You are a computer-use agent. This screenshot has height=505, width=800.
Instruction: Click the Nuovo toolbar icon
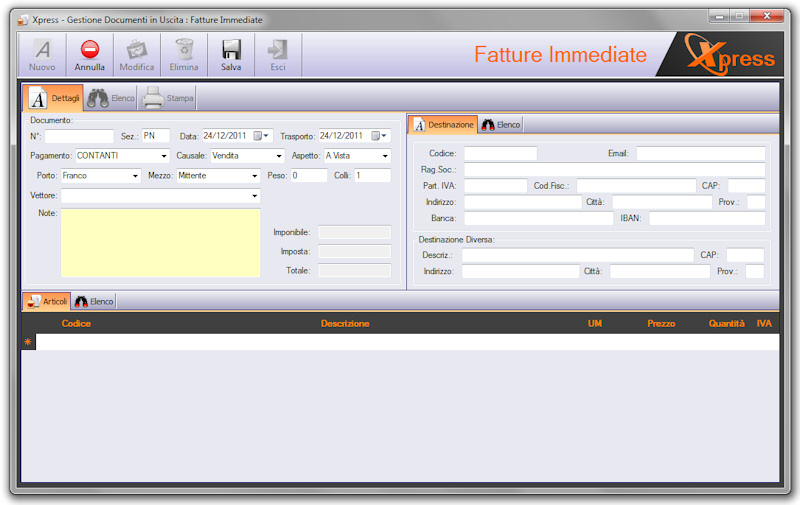(x=42, y=50)
